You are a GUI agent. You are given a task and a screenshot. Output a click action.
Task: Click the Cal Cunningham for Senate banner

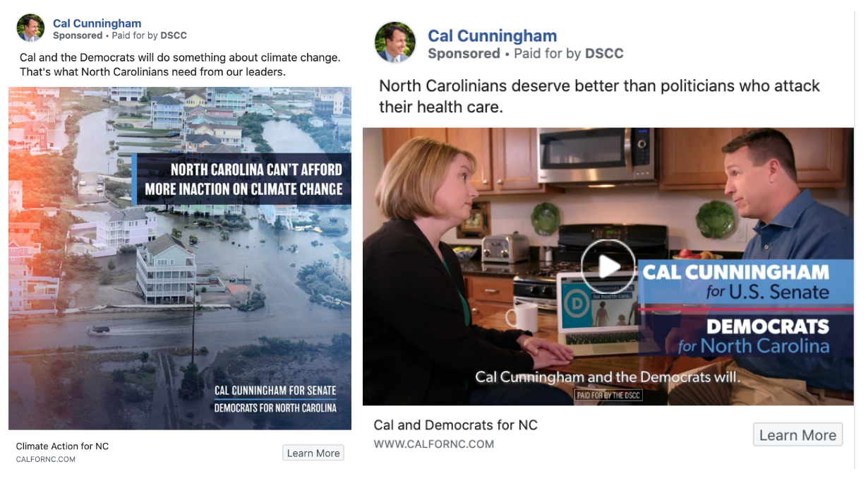pos(275,390)
